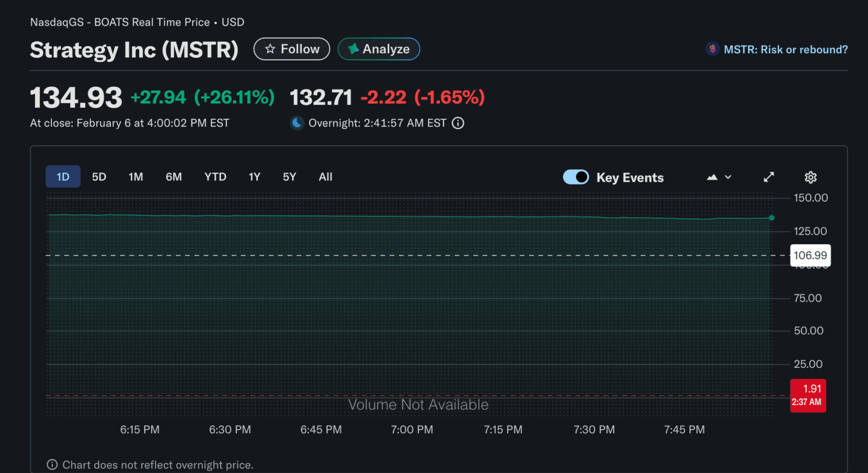Switch to the YTD range

click(215, 177)
